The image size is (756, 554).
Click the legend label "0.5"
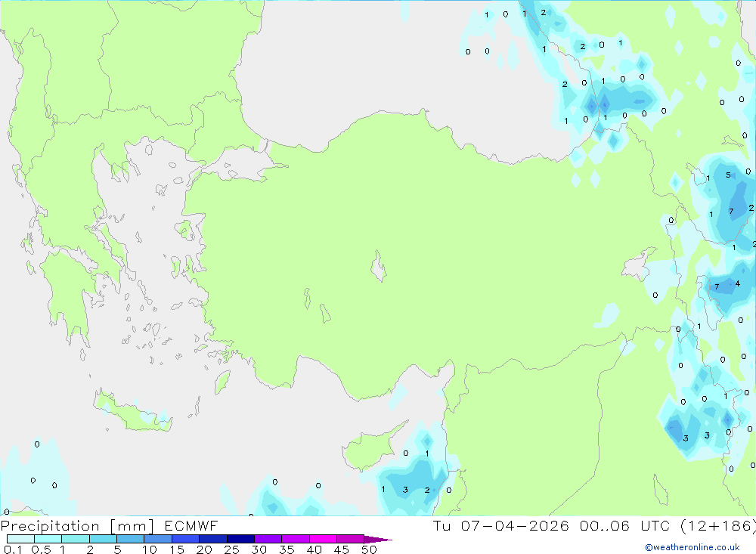click(41, 549)
